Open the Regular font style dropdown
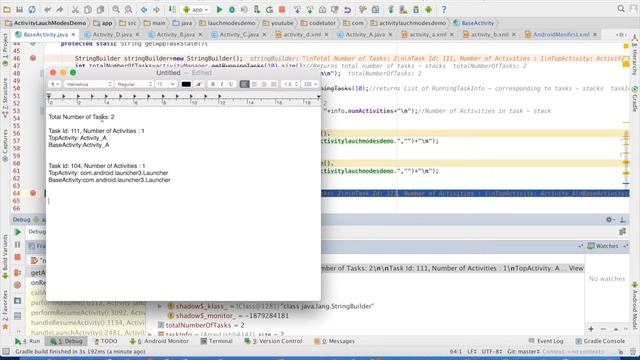 134,84
